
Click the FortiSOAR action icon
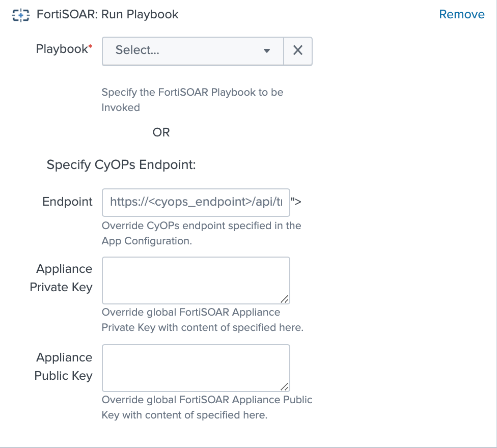[20, 15]
